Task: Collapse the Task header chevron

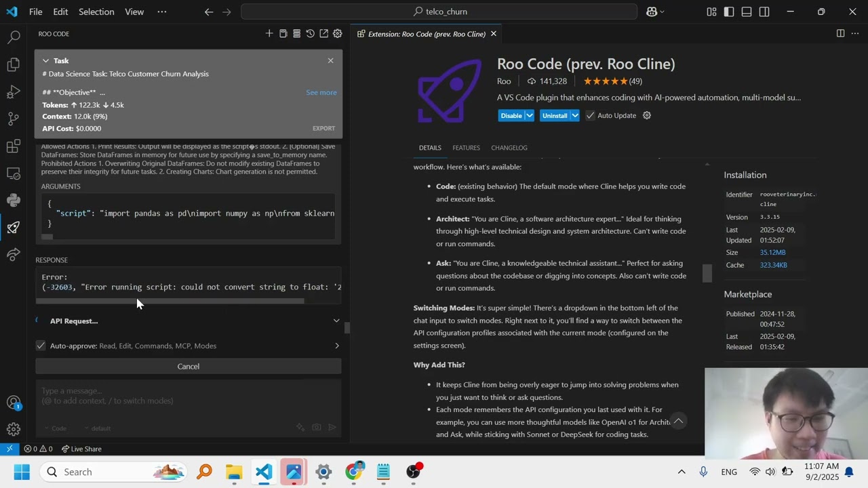Action: coord(45,60)
